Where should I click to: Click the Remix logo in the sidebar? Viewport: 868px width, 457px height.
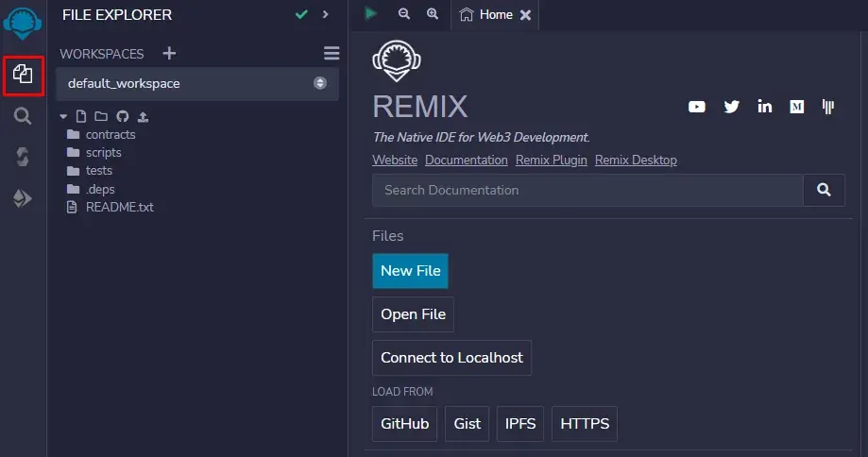pos(22,24)
